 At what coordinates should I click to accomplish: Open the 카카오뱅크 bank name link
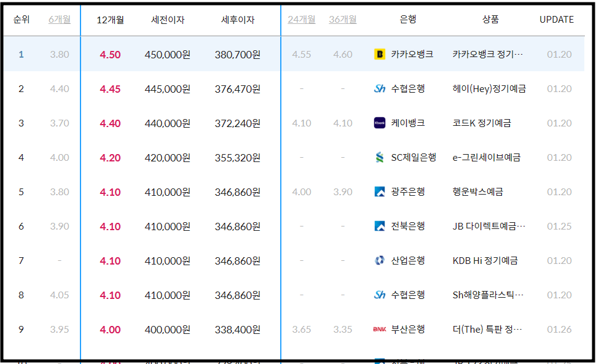(412, 54)
